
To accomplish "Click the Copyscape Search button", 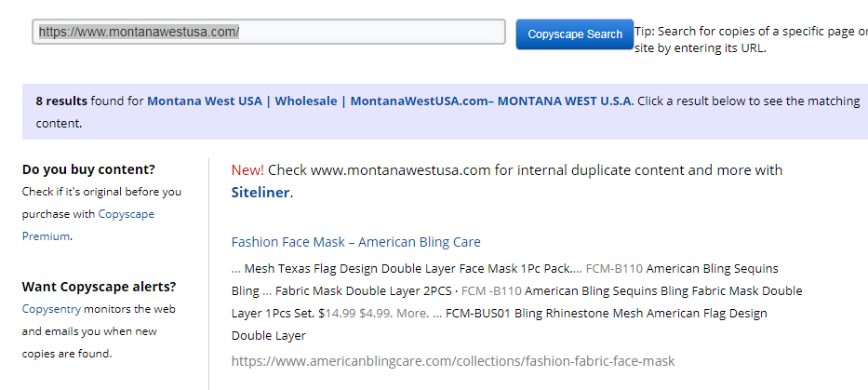I will point(575,34).
